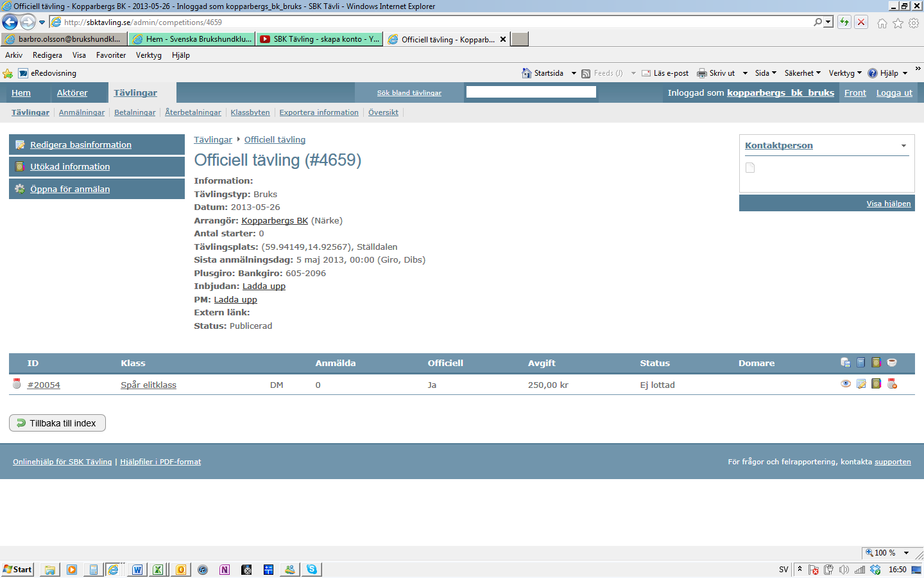Refresh the page using the reload icon
Image resolution: width=924 pixels, height=578 pixels.
(844, 22)
